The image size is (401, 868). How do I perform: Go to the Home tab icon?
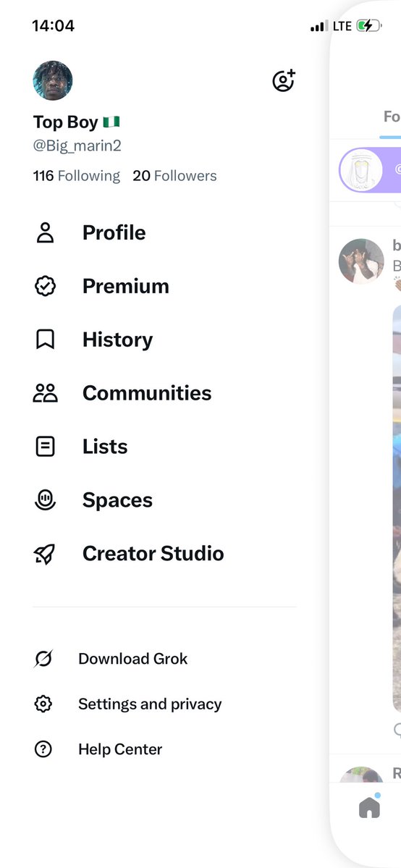tap(369, 806)
